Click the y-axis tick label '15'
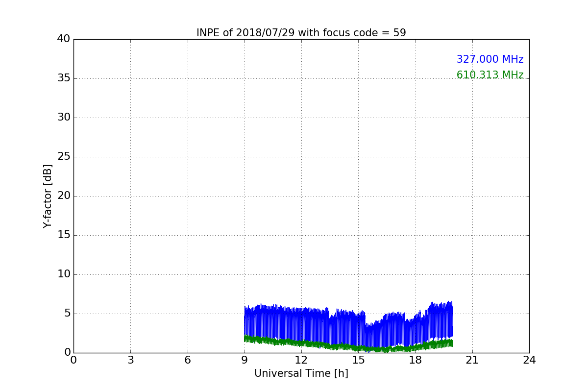This screenshot has width=588, height=392. (x=64, y=235)
